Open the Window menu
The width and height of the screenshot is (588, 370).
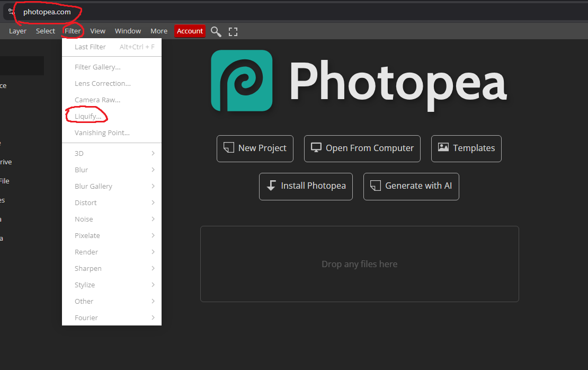point(128,31)
